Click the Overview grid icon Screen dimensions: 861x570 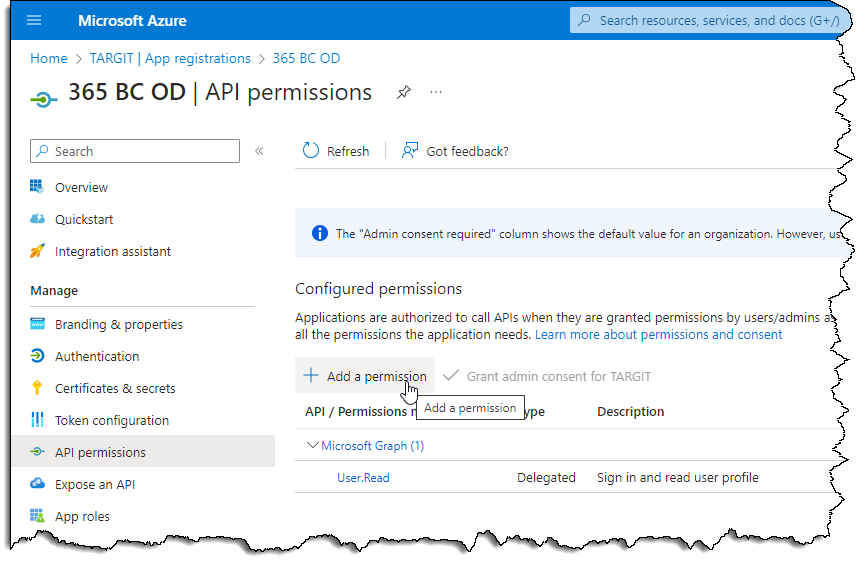[x=37, y=187]
